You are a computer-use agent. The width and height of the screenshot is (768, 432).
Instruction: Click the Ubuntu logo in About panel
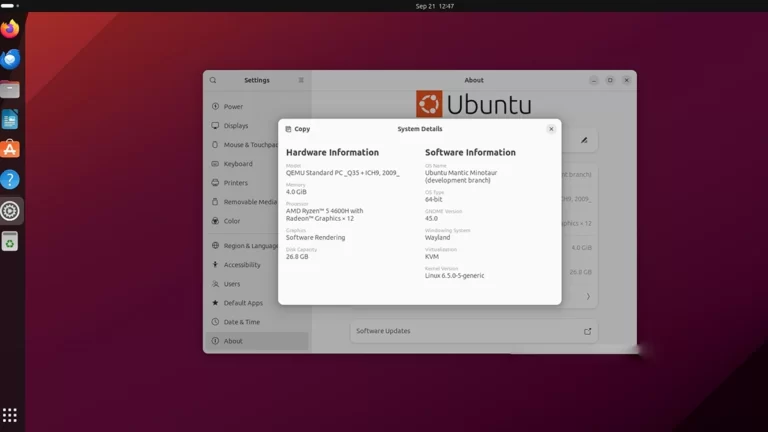click(474, 104)
